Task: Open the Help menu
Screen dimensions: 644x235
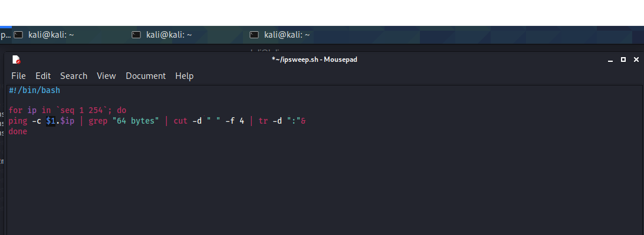Action: click(x=185, y=76)
